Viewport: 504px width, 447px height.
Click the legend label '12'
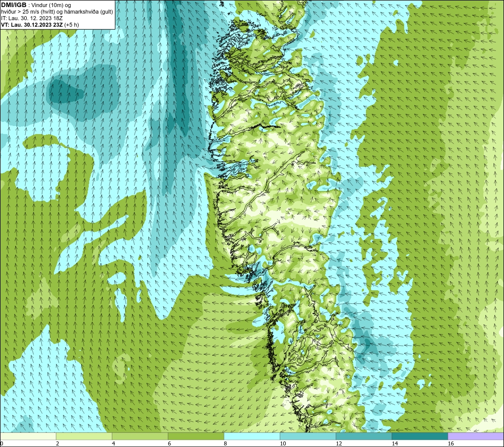(x=339, y=443)
